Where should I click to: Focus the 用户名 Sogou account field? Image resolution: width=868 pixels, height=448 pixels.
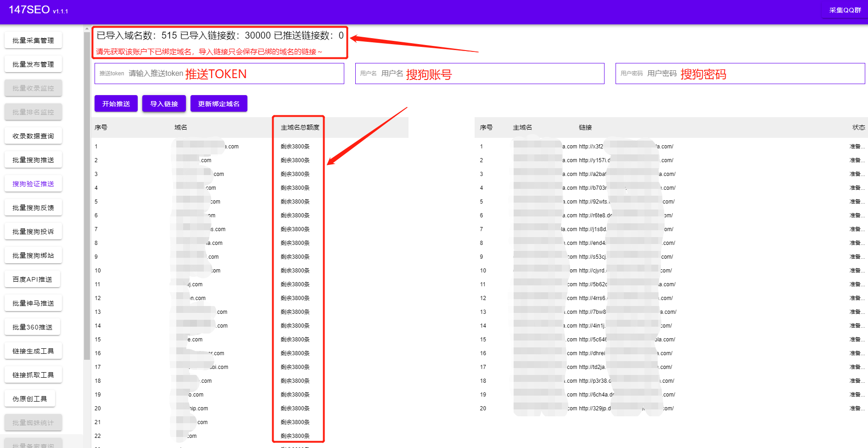coord(480,74)
